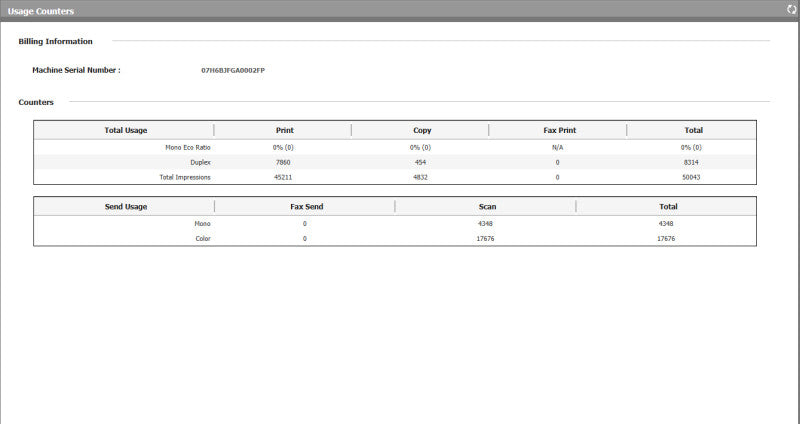Screen dimensions: 800x424
Task: Select Scan Mono count 4348
Action: (485, 223)
